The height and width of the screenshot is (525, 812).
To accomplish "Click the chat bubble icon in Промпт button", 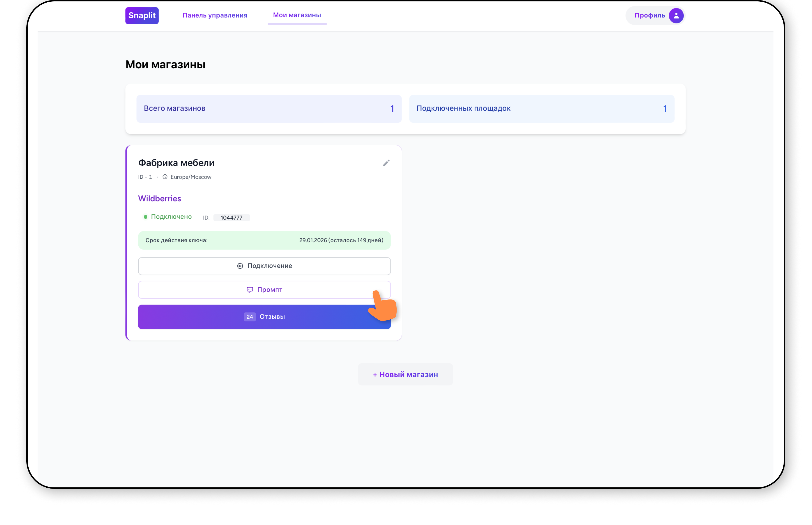I will [250, 290].
